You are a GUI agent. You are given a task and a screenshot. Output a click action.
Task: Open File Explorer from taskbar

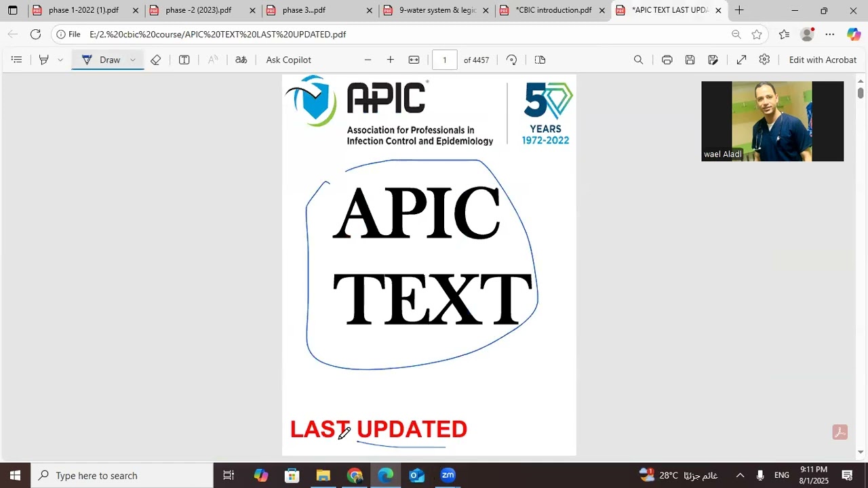323,475
